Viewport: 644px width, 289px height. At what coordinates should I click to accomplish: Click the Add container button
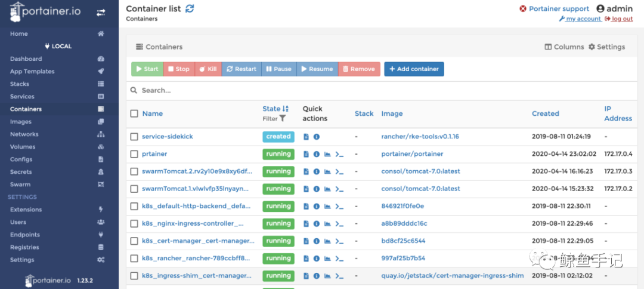tap(414, 69)
